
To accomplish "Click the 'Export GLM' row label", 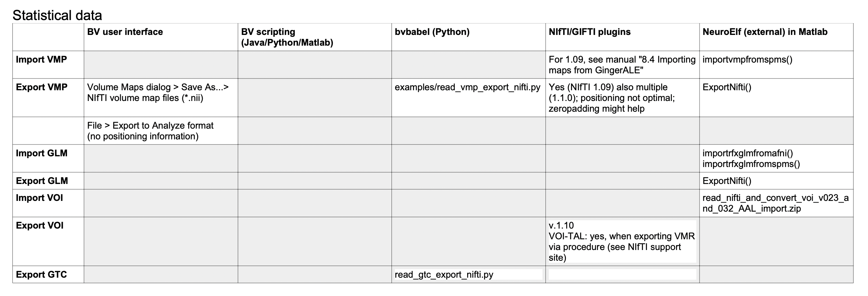I will point(42,181).
